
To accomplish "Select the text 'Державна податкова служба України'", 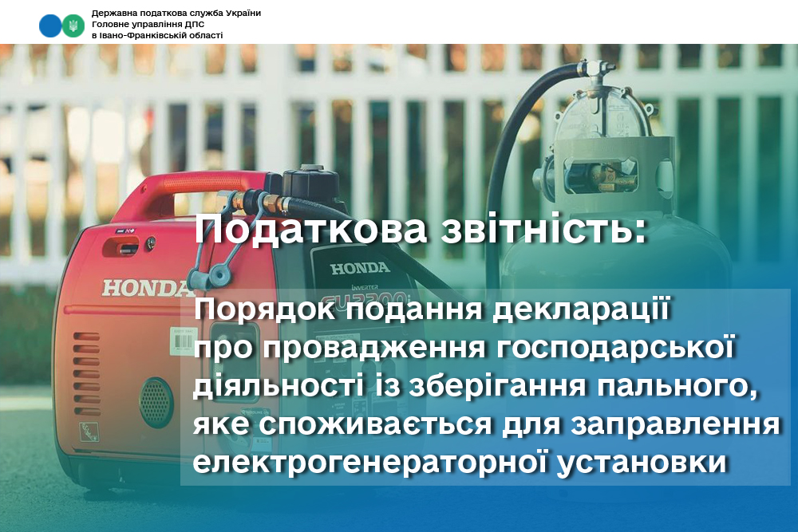I will click(176, 14).
